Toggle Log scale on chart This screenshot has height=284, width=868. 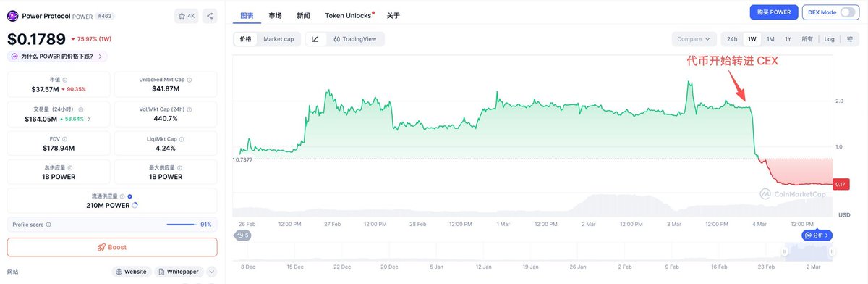click(829, 39)
